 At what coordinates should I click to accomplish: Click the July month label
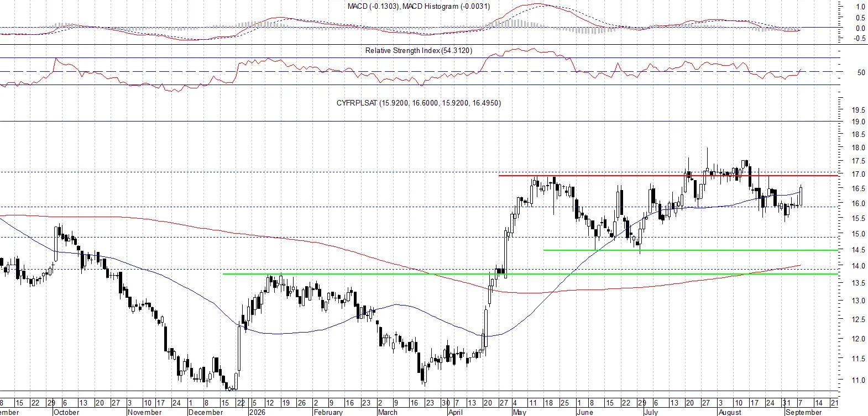point(651,412)
